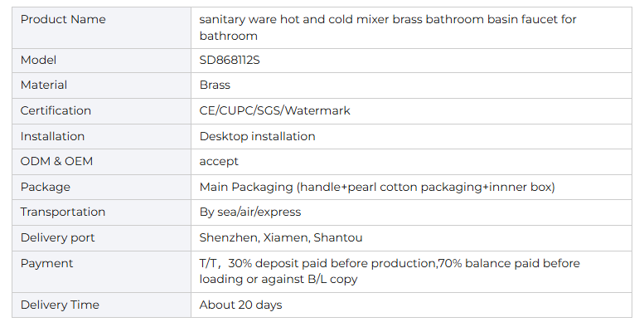Click the Installation label cell
The image size is (644, 327).
point(101,137)
